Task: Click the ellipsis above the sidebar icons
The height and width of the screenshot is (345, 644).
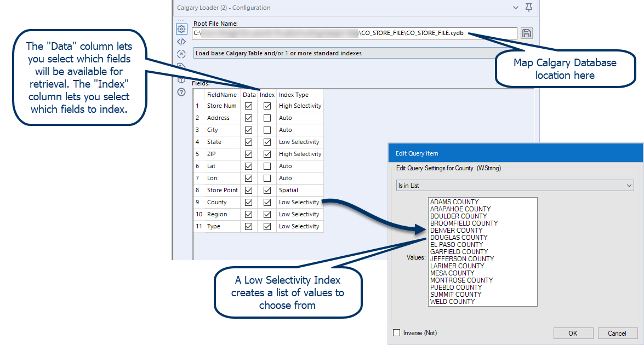Action: click(x=181, y=19)
